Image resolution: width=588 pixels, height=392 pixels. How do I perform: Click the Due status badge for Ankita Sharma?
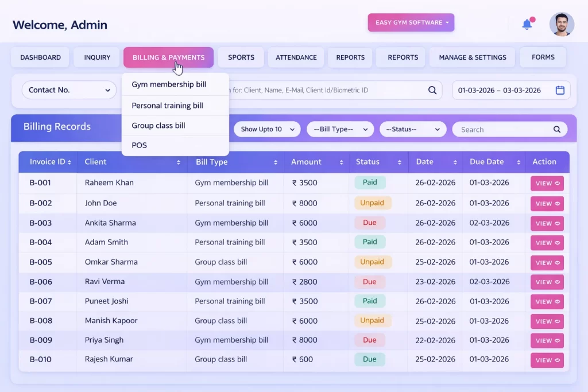[369, 223]
